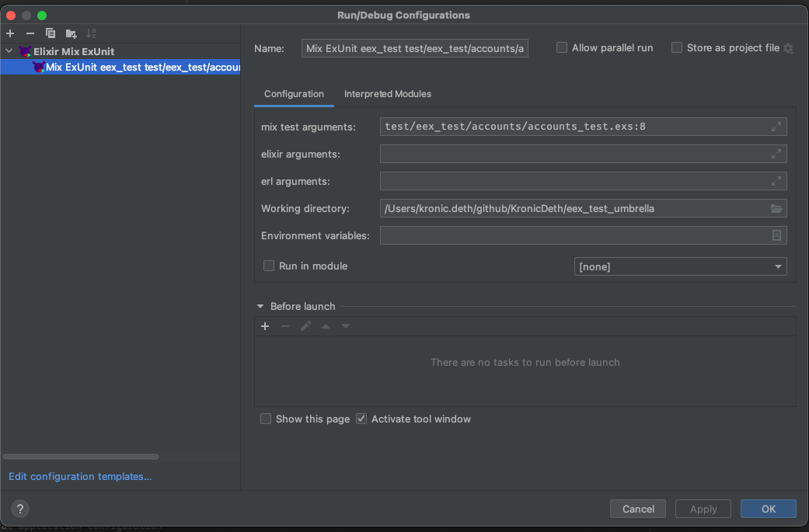Image resolution: width=809 pixels, height=532 pixels.
Task: Click the Name input field
Action: point(415,48)
